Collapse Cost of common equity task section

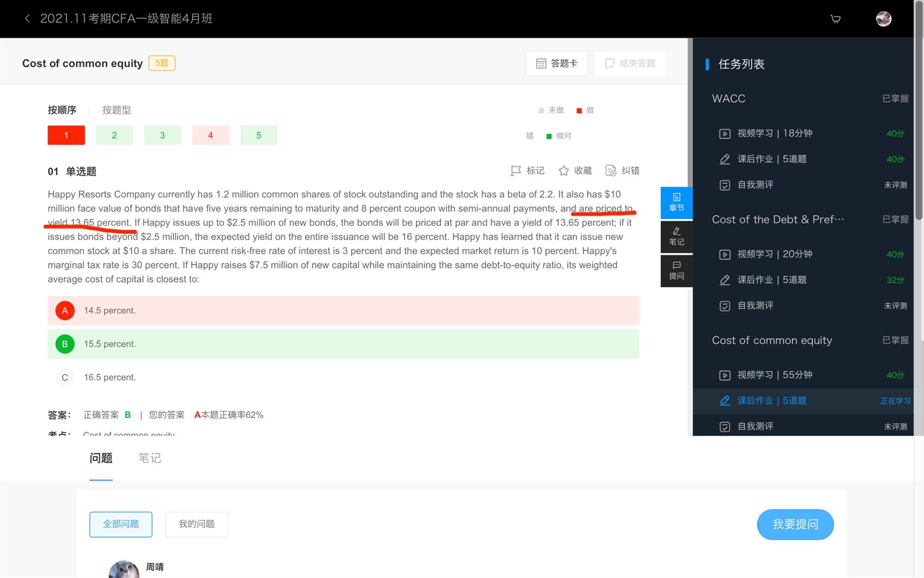(772, 340)
